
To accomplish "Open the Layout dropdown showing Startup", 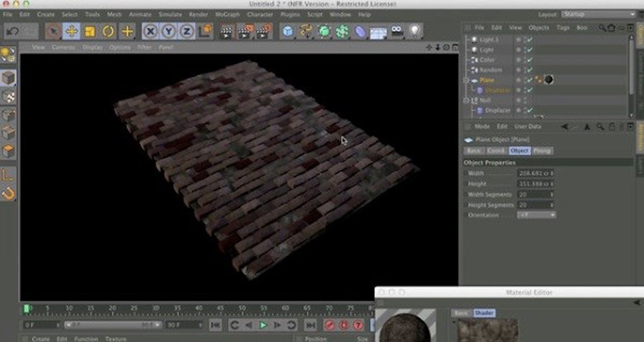I will click(598, 14).
